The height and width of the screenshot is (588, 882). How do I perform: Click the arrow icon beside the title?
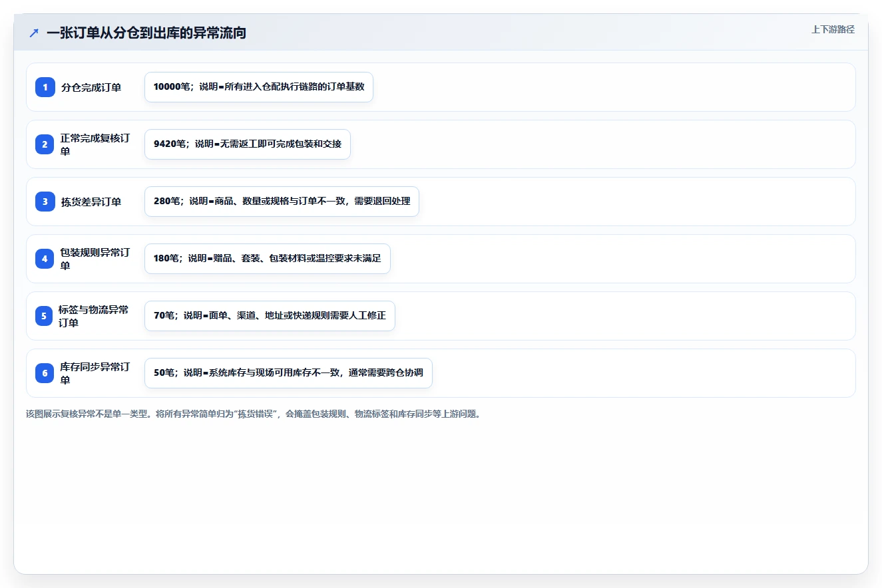point(34,33)
